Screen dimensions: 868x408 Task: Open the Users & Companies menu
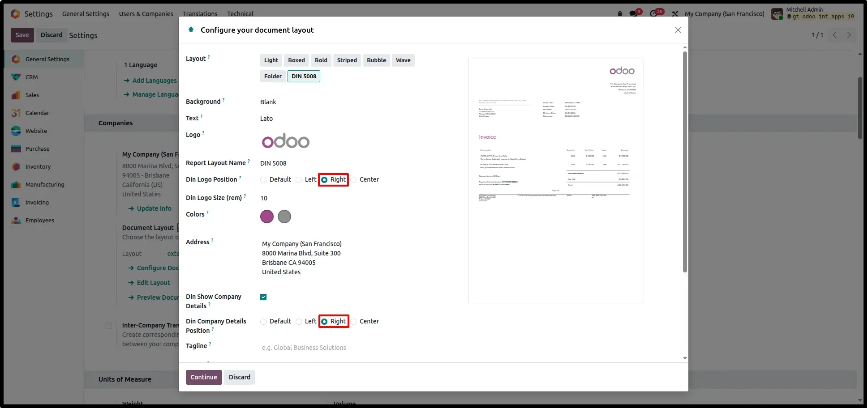click(x=146, y=14)
